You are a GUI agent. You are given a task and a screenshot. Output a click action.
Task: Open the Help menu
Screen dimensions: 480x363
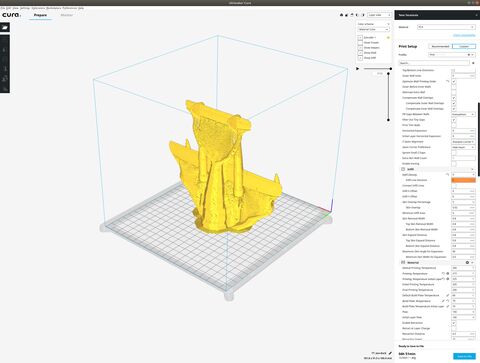[81, 8]
